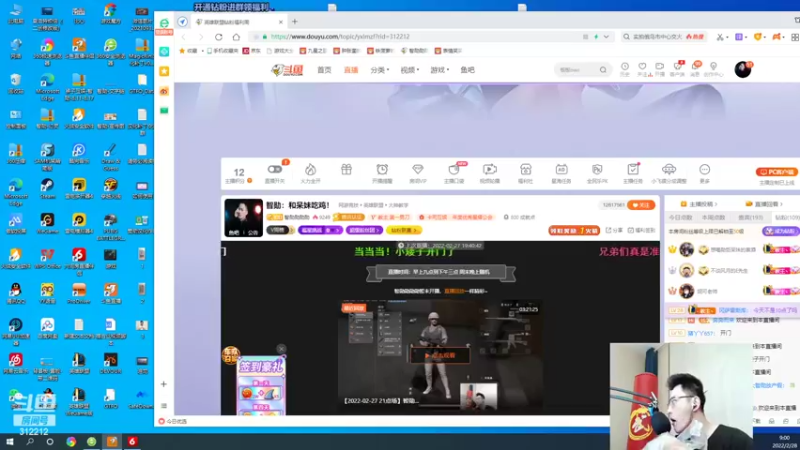Click the 分享 share link

coord(615,230)
